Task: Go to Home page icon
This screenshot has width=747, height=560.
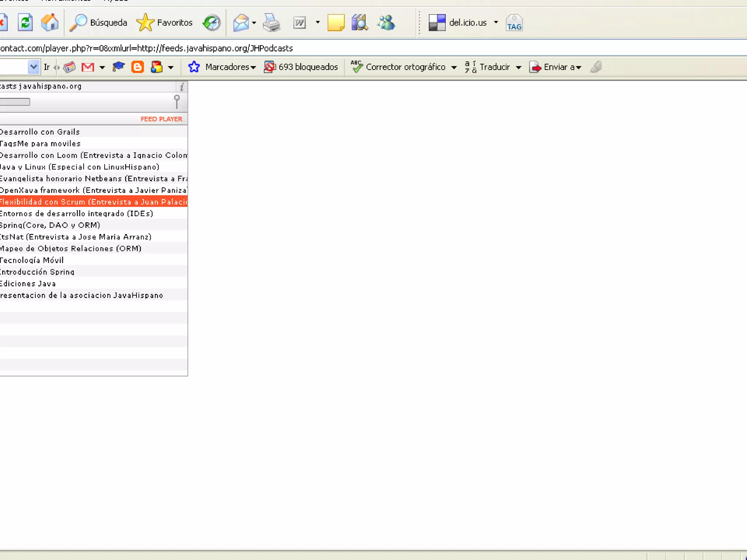Action: (50, 23)
